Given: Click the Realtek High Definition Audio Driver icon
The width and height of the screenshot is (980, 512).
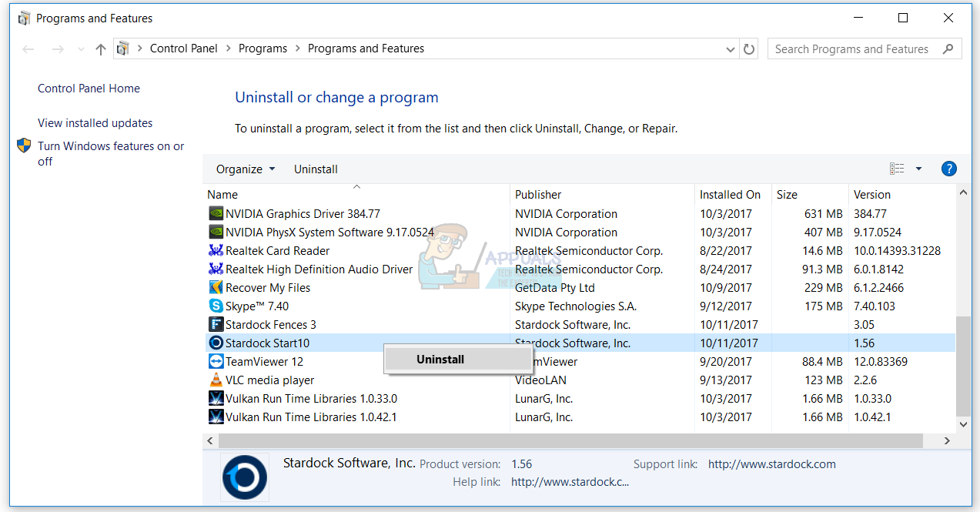Looking at the screenshot, I should [x=216, y=269].
